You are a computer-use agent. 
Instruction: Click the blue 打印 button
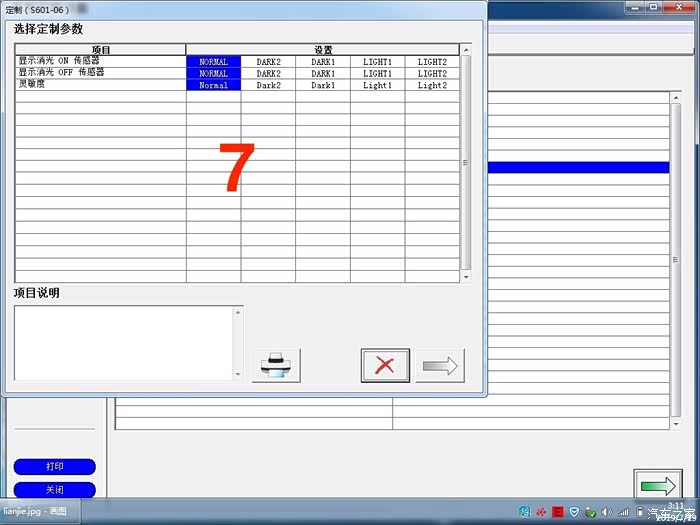click(54, 467)
